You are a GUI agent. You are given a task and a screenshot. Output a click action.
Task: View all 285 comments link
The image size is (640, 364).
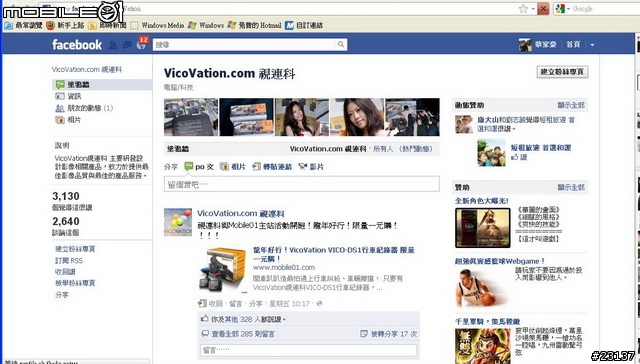click(x=243, y=334)
